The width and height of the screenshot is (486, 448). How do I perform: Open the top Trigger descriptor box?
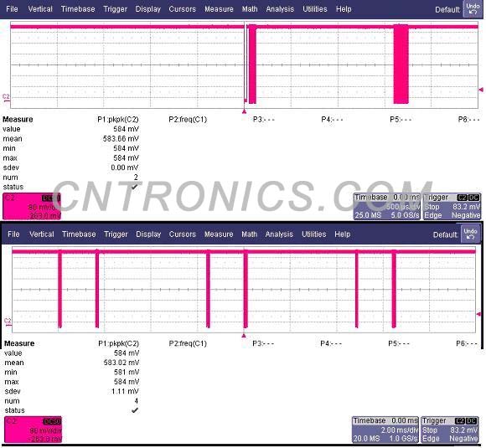coord(452,206)
